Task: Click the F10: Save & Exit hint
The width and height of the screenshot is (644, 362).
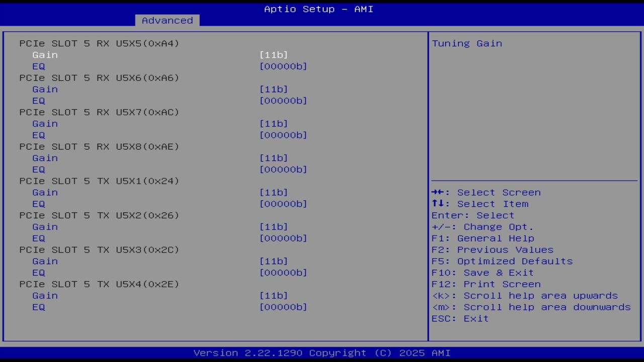Action: coord(482,273)
